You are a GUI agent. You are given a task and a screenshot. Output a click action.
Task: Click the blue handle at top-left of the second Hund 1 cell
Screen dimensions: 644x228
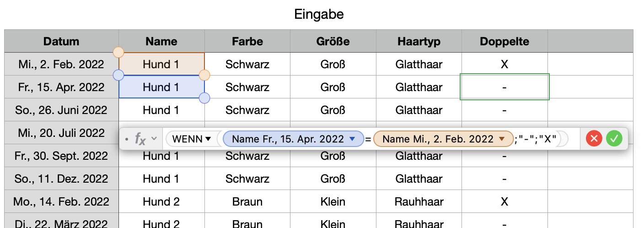tap(118, 75)
